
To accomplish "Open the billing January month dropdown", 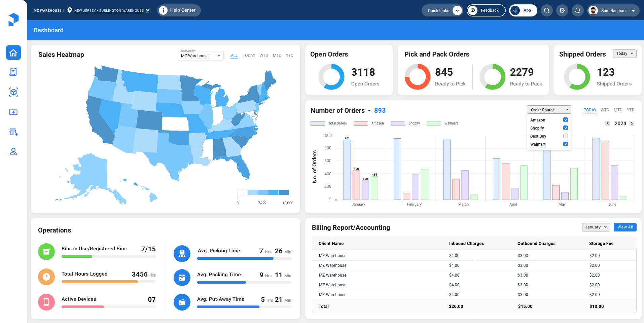I will (596, 227).
